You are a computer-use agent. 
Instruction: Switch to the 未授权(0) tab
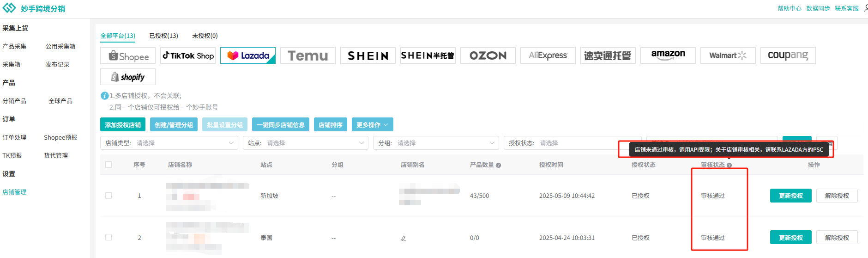pyautogui.click(x=205, y=36)
